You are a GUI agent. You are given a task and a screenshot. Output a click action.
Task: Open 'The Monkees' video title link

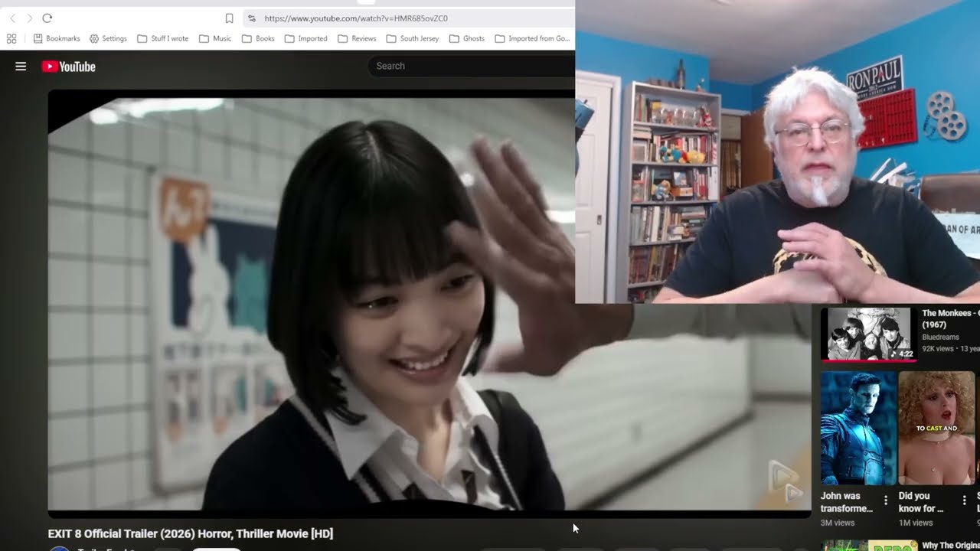pos(950,319)
